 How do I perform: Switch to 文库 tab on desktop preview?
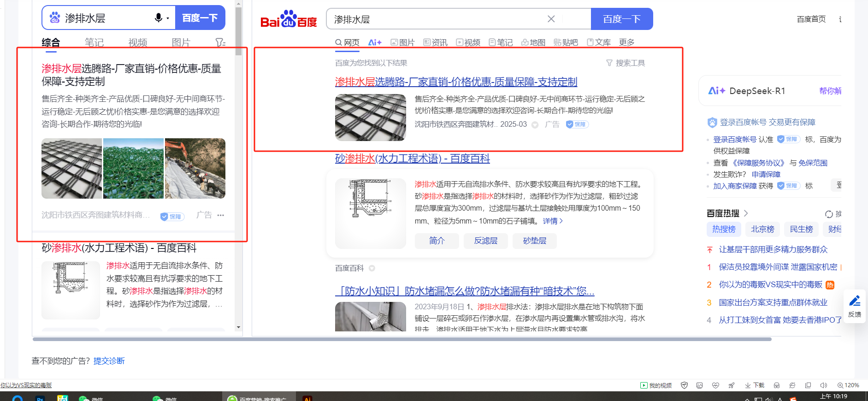click(599, 42)
